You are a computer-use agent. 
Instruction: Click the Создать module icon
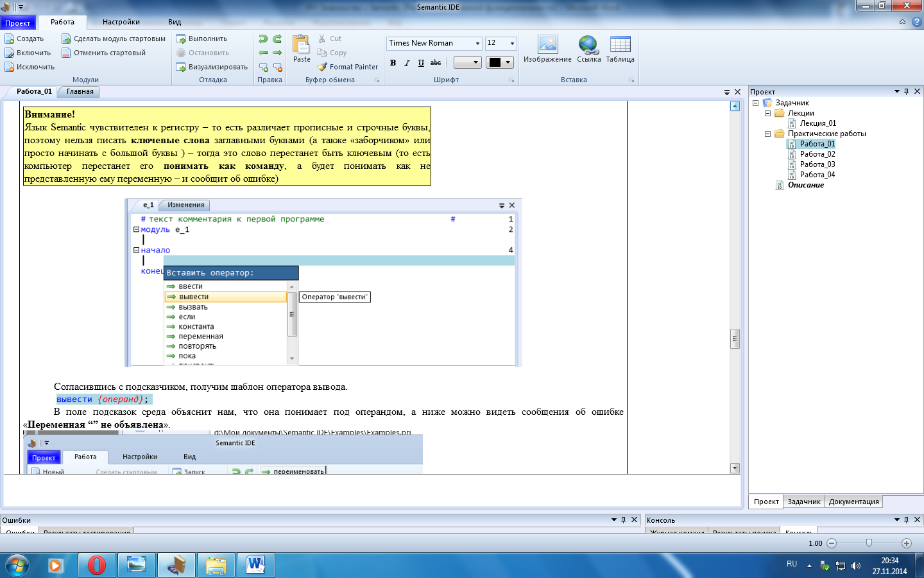pyautogui.click(x=9, y=39)
